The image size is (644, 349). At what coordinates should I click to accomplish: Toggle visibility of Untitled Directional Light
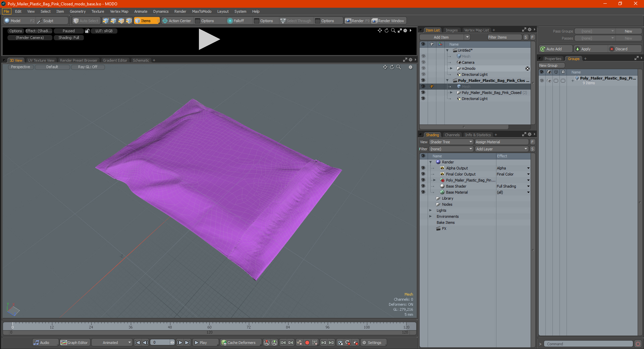coord(423,74)
